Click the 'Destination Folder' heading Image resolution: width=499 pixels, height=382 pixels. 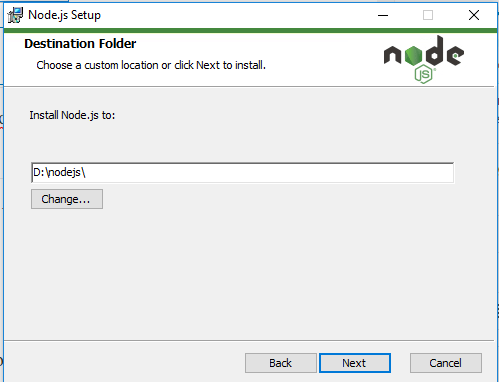(x=80, y=44)
